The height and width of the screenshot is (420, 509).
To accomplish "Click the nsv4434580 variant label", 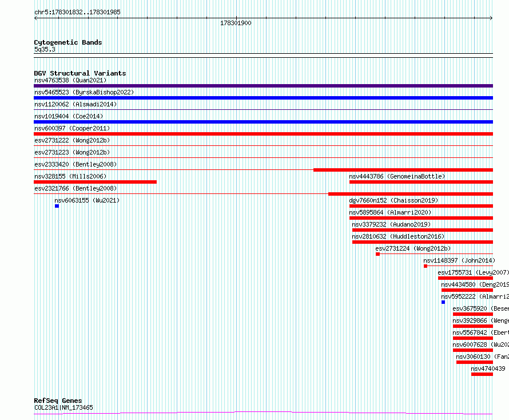I will pyautogui.click(x=475, y=284).
